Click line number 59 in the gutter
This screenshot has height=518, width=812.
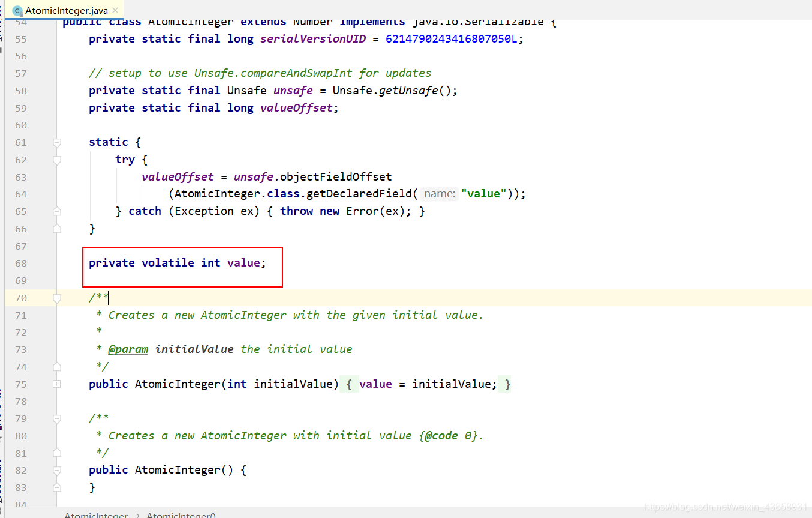click(21, 108)
